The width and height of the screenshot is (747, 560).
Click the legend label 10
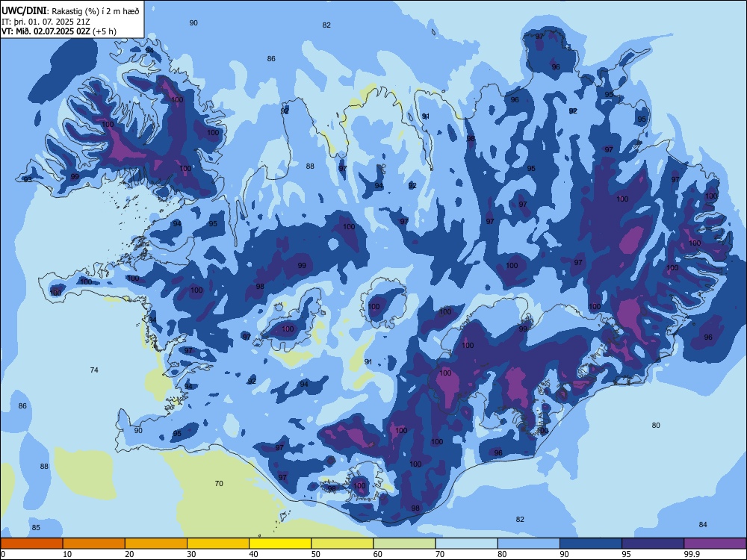pos(67,554)
